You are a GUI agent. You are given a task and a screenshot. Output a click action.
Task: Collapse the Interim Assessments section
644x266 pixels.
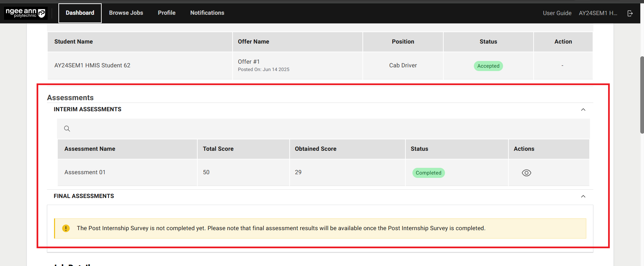tap(583, 110)
